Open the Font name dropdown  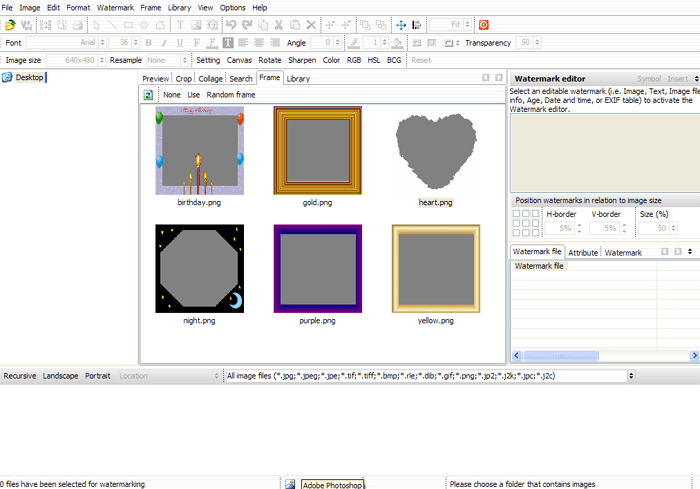(x=102, y=43)
